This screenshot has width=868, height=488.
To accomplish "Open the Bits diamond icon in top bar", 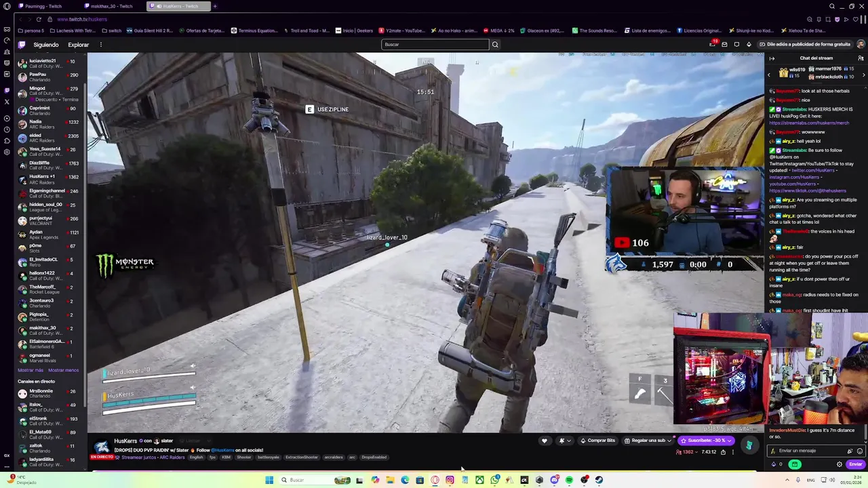I will [x=749, y=45].
